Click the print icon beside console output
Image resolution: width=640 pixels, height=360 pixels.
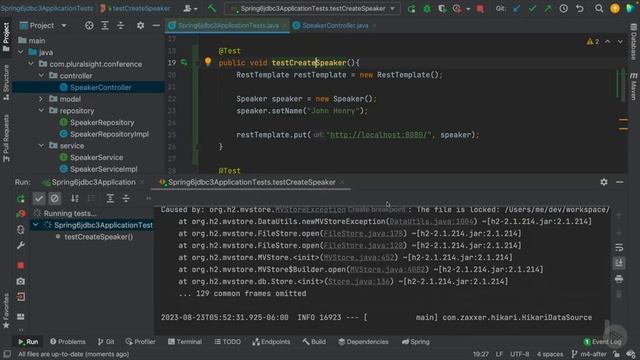pyautogui.click(x=619, y=279)
